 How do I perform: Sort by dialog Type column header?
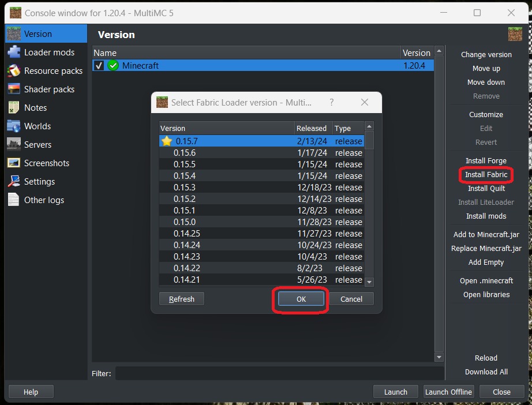348,128
